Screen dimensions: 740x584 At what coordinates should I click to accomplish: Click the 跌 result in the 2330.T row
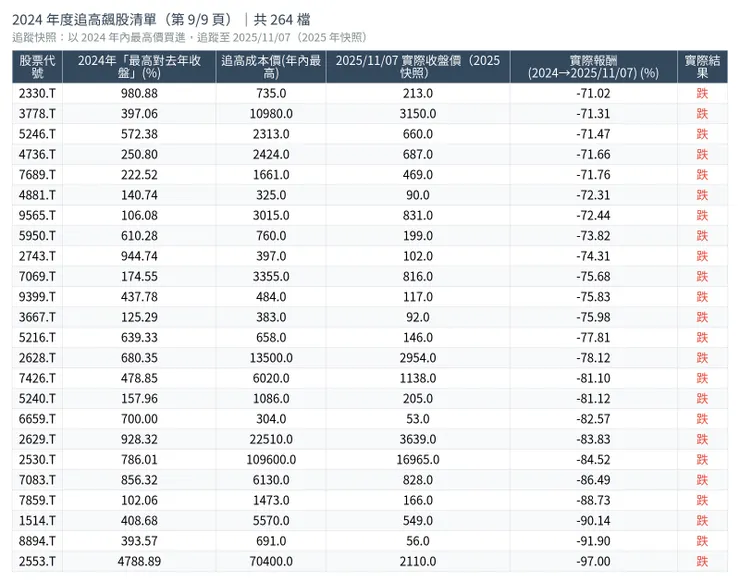pyautogui.click(x=702, y=93)
